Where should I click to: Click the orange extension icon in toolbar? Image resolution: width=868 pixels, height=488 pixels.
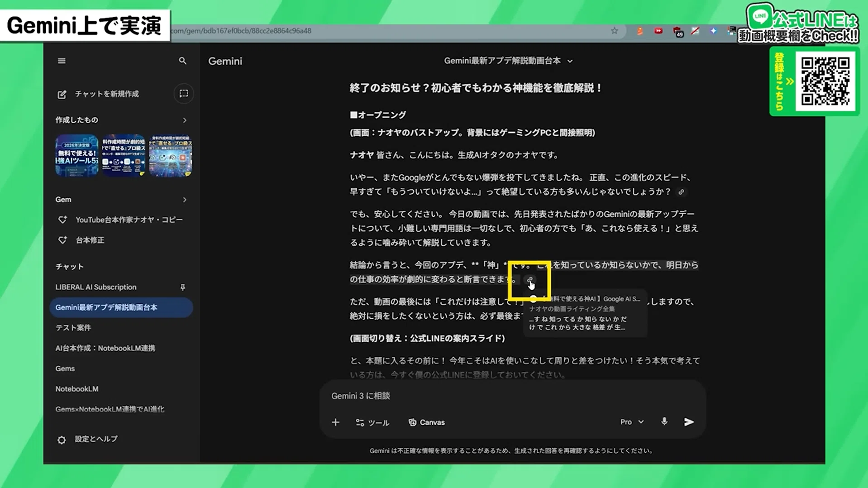pos(639,31)
